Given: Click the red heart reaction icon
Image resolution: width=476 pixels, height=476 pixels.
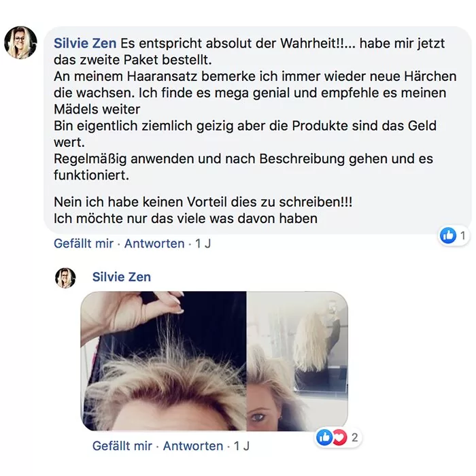Looking at the screenshot, I should pyautogui.click(x=339, y=437).
